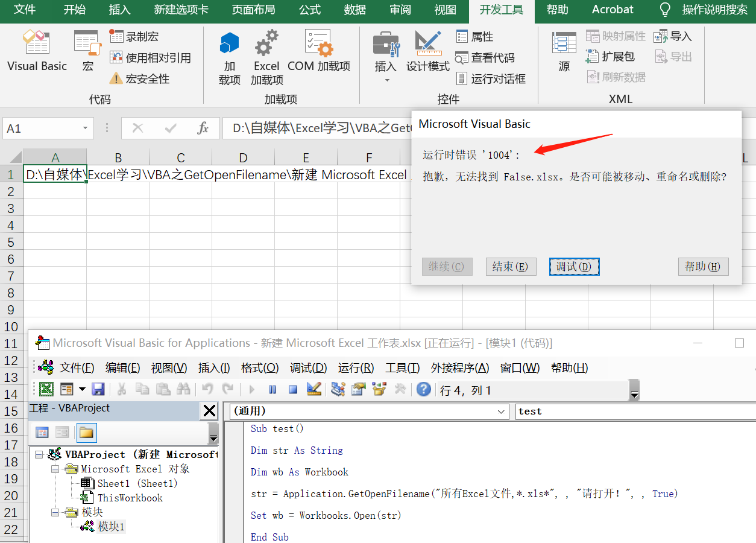Click 结束(E) in error dialog
The image size is (756, 543).
point(511,267)
